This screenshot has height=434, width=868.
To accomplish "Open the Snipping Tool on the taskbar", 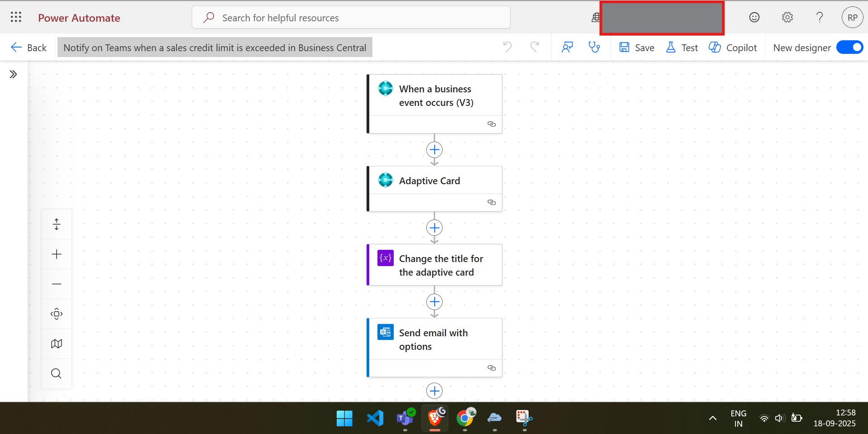I will tap(525, 418).
